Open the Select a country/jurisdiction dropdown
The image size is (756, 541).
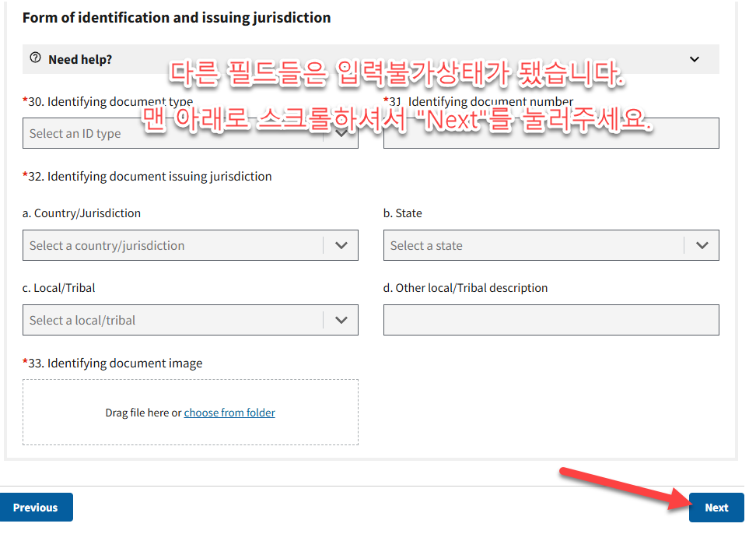coord(190,245)
